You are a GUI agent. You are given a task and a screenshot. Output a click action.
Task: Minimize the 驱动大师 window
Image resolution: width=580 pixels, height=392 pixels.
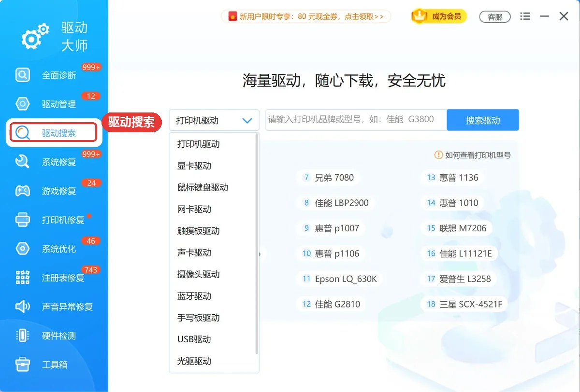pos(545,16)
